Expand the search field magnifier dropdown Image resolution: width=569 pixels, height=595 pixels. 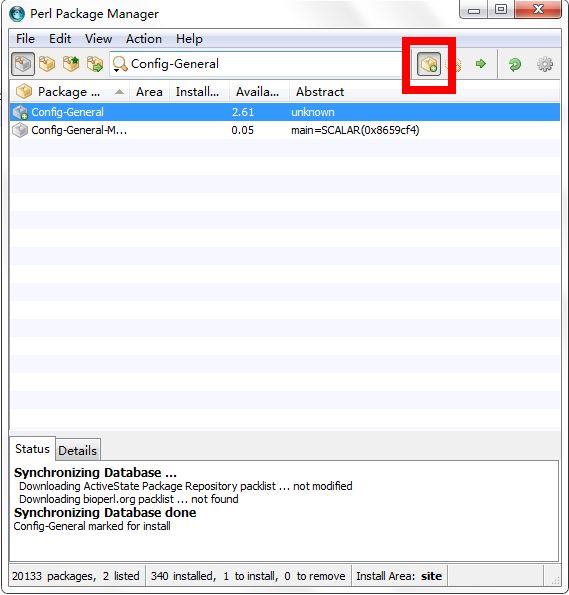coord(120,64)
